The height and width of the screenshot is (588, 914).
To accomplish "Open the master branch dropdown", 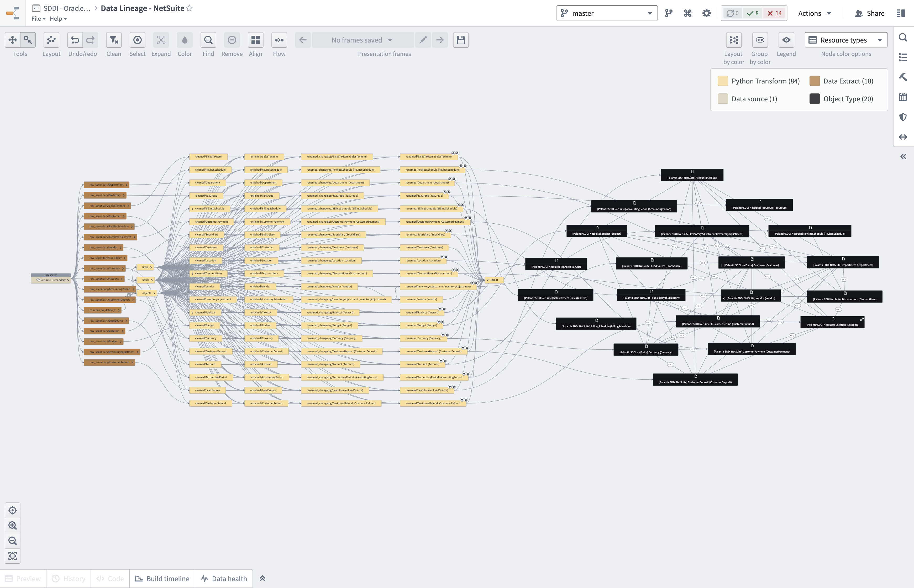I will 607,13.
